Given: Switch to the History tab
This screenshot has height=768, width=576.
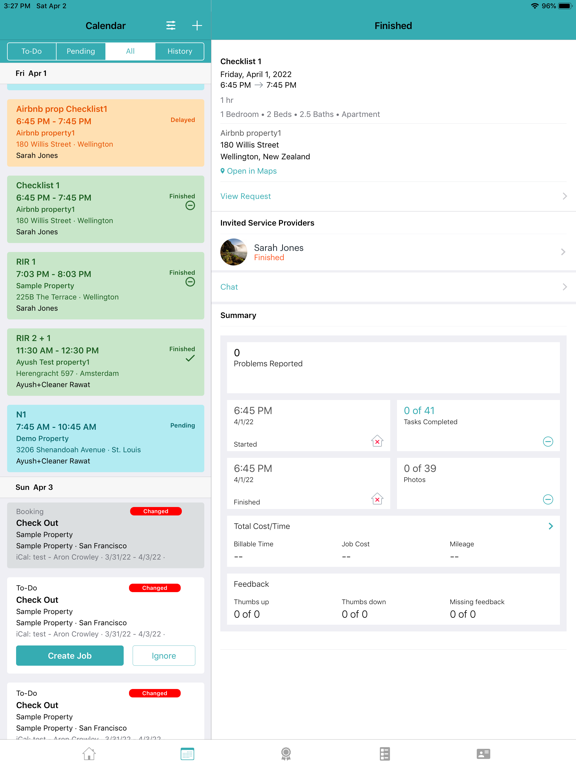Looking at the screenshot, I should pyautogui.click(x=180, y=51).
